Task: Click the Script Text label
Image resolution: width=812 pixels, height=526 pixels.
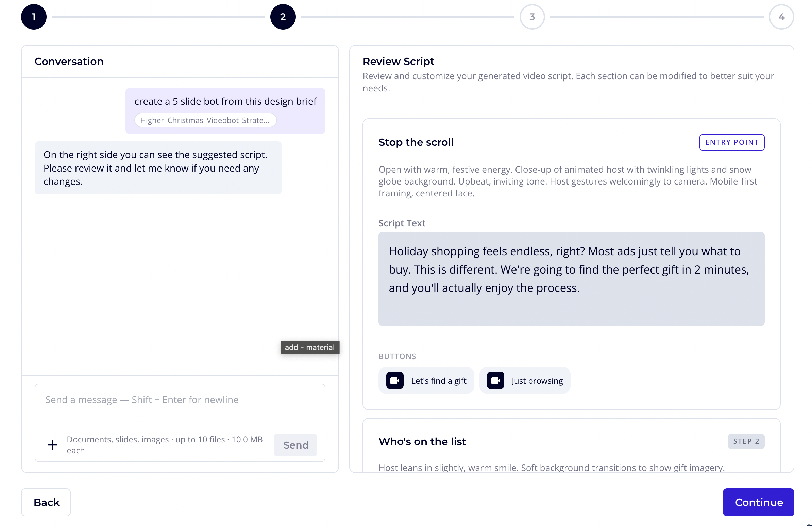Action: (x=402, y=223)
